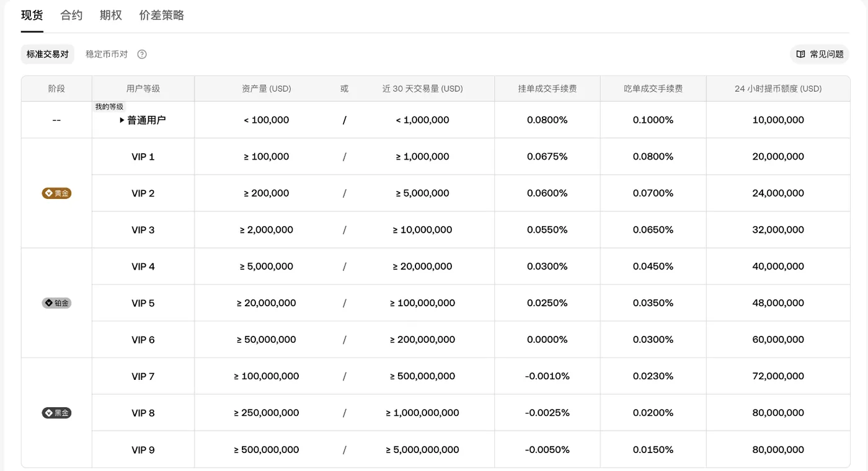The width and height of the screenshot is (868, 471).
Task: Select the VIP 6 level cell
Action: click(x=143, y=340)
